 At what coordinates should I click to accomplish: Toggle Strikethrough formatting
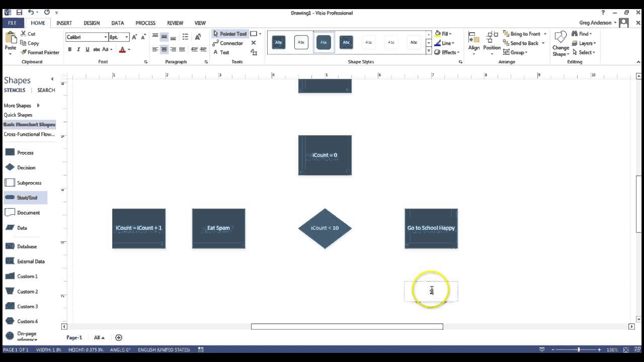(x=97, y=49)
